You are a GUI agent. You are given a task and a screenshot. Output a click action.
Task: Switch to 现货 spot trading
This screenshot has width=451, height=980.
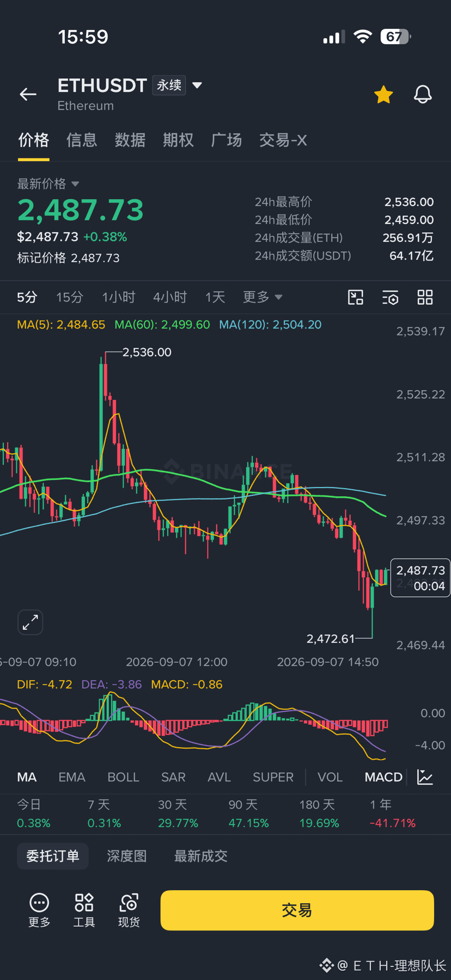(129, 910)
